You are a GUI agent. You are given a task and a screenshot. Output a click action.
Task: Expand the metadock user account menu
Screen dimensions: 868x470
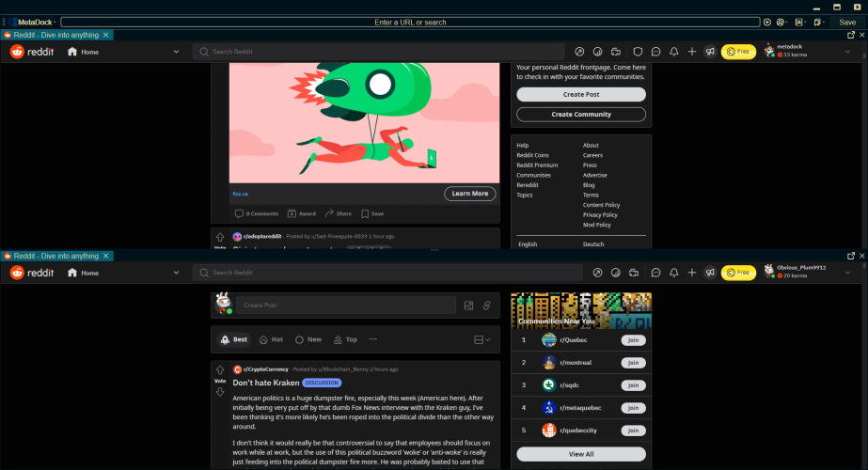pos(847,52)
